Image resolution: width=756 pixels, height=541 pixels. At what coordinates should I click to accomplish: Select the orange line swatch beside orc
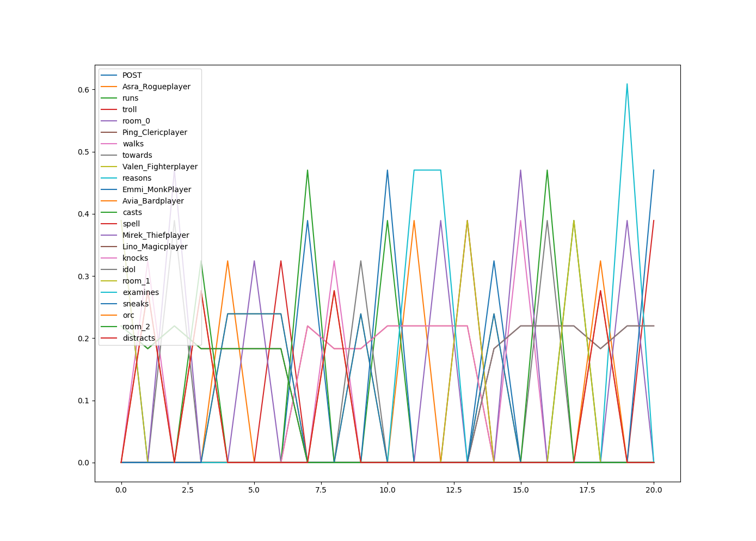(x=109, y=315)
